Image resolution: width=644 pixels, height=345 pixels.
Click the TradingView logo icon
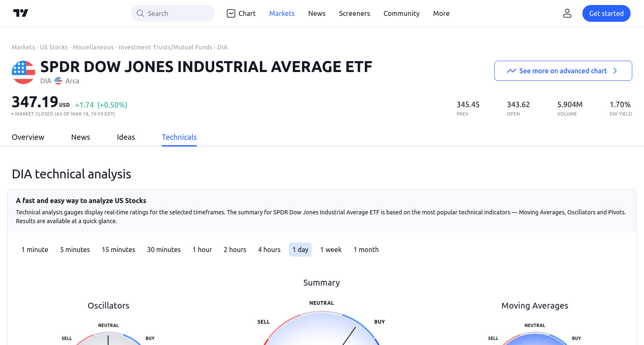21,13
